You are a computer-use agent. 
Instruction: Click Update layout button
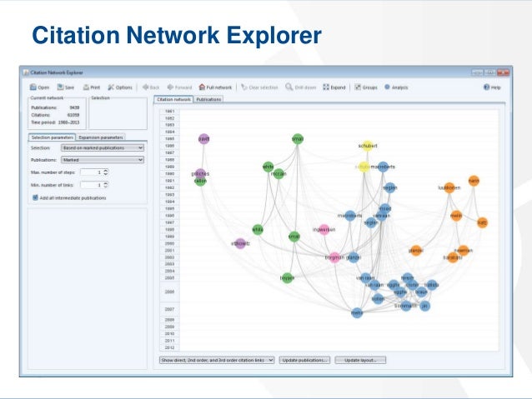[360, 360]
